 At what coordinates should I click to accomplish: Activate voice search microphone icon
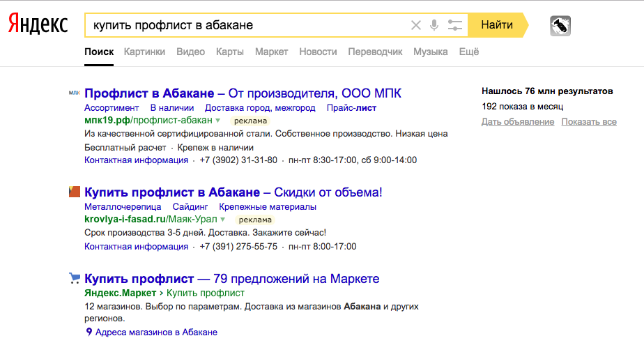pyautogui.click(x=434, y=26)
